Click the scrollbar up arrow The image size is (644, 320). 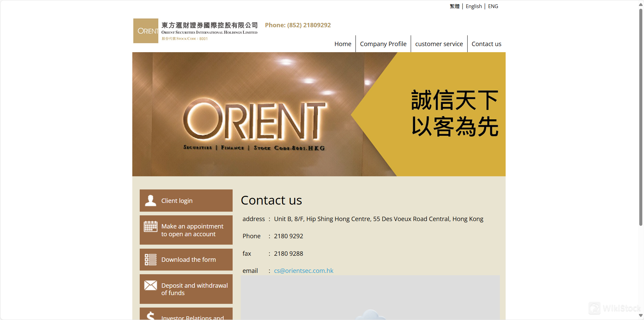[x=641, y=4]
